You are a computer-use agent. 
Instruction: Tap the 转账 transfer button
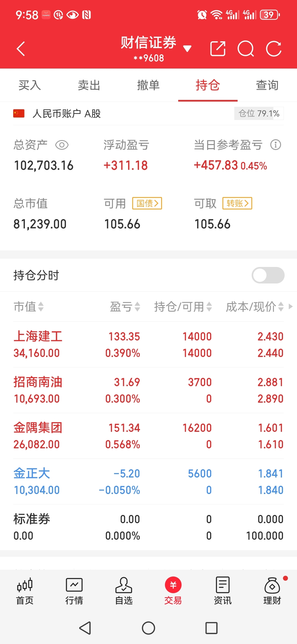[x=237, y=203]
